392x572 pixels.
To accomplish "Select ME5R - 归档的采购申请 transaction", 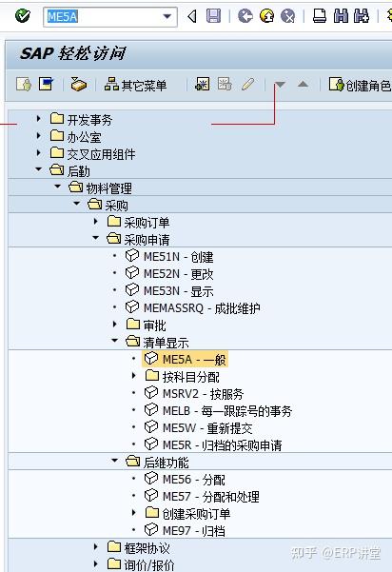I will (222, 445).
